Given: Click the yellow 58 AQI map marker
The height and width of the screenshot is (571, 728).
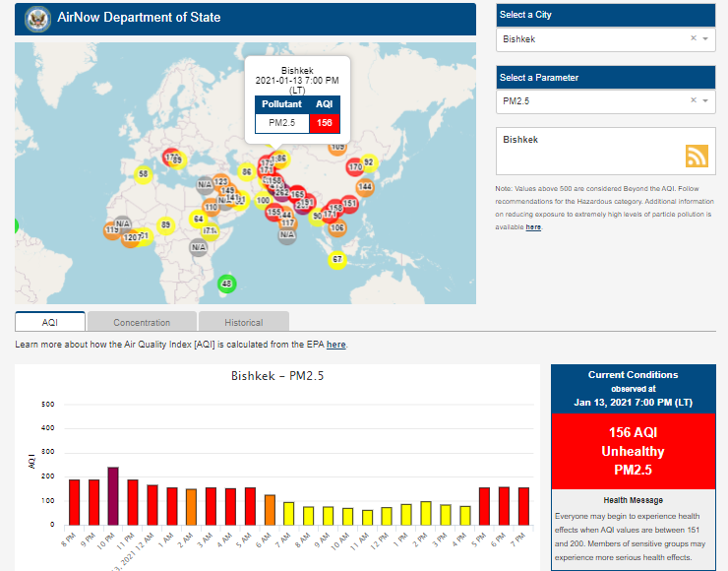Looking at the screenshot, I should point(144,174).
